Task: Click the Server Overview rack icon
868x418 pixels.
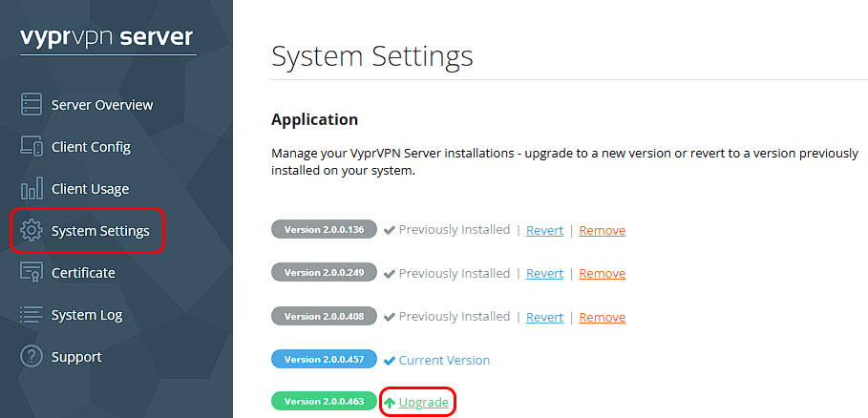Action: point(31,104)
